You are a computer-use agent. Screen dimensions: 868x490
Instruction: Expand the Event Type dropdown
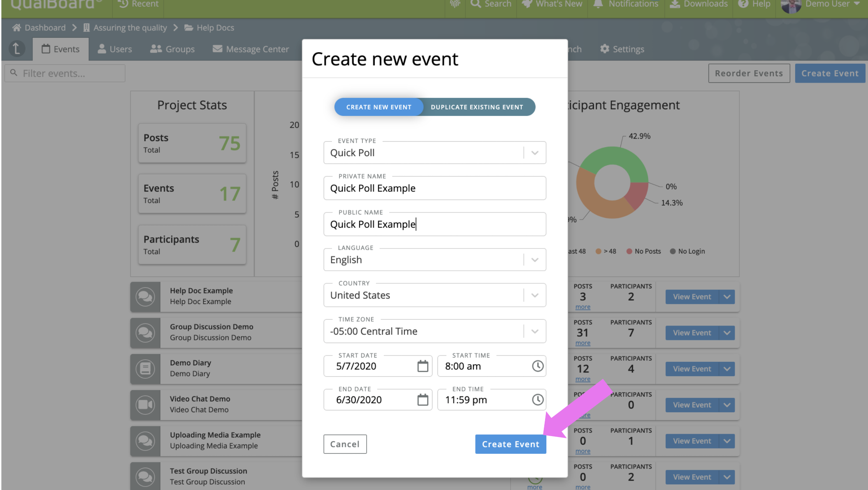tap(534, 153)
